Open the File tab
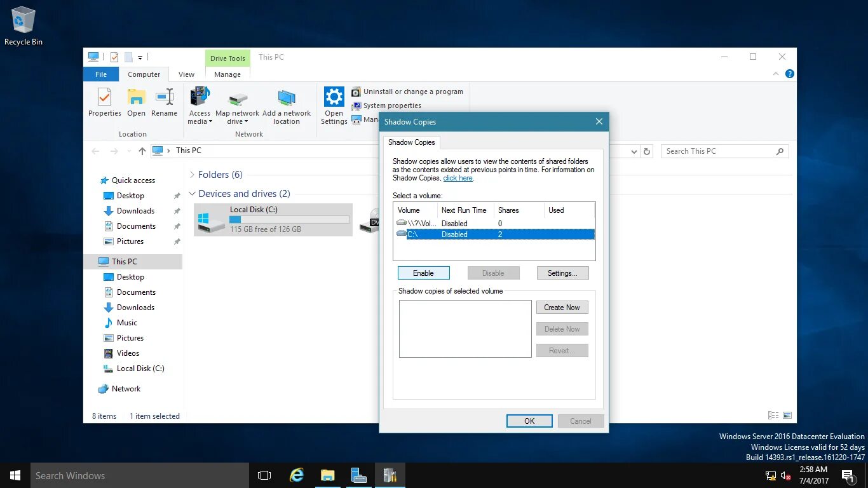 point(101,74)
